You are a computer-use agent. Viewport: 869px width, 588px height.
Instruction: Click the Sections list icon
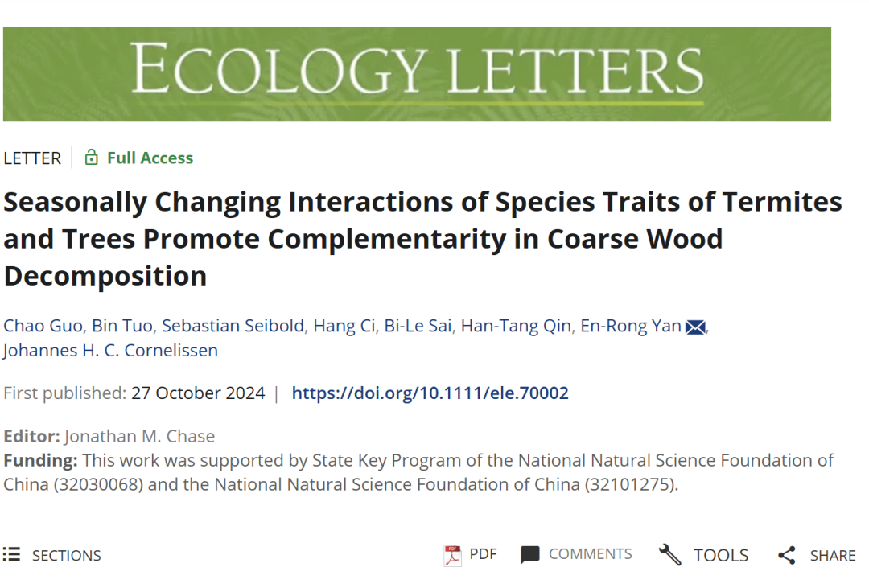coord(11,555)
